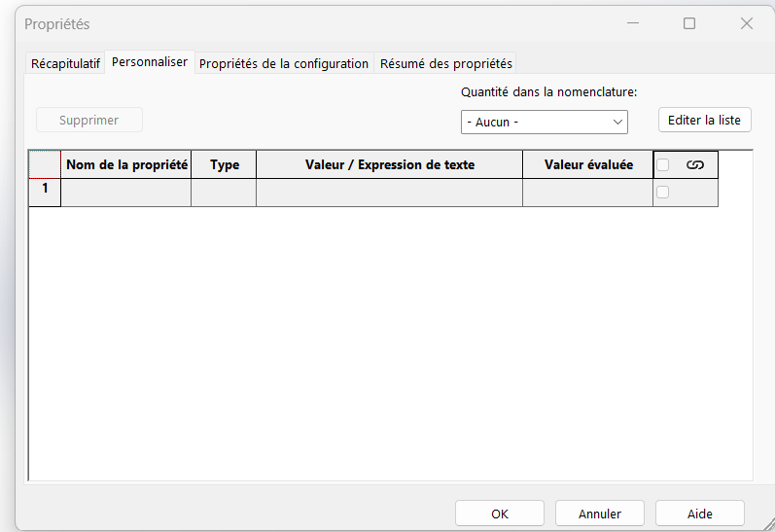775x532 pixels.
Task: Minimize the Propriétés window
Action: point(632,23)
